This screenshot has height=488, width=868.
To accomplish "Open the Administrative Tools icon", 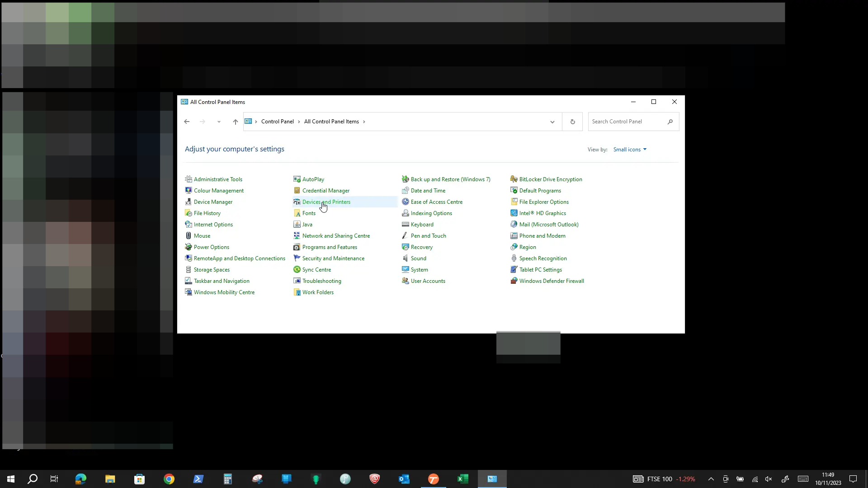I will tap(189, 179).
